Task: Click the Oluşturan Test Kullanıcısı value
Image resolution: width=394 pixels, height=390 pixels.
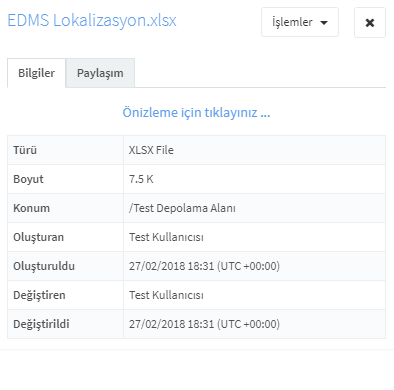Action: (x=166, y=237)
